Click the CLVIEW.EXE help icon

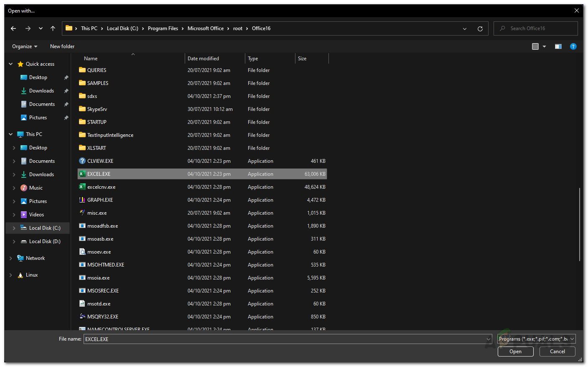pyautogui.click(x=82, y=161)
